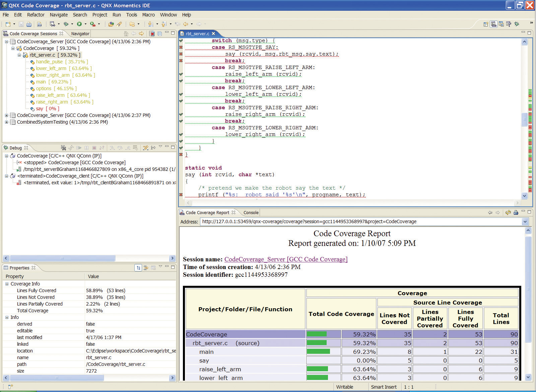This screenshot has width=536, height=392.
Task: Close the rbt_server.c editor tab
Action: click(213, 34)
